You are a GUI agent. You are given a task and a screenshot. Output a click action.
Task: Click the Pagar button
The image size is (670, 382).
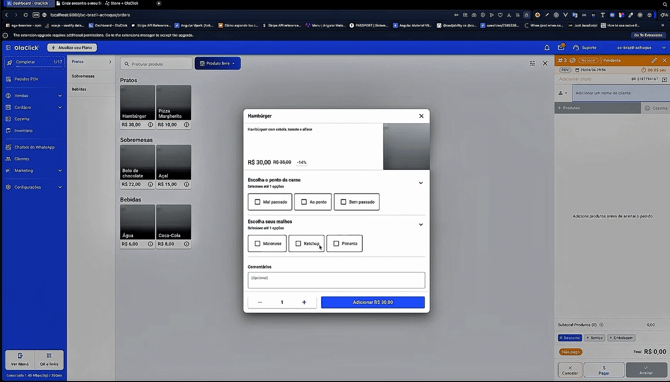[x=604, y=370]
